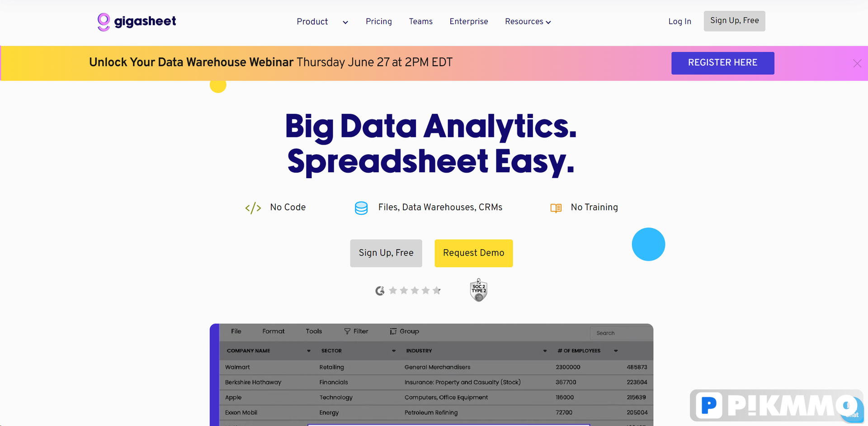Click the REGISTER HERE button
Screen dimensions: 868x426
point(723,63)
